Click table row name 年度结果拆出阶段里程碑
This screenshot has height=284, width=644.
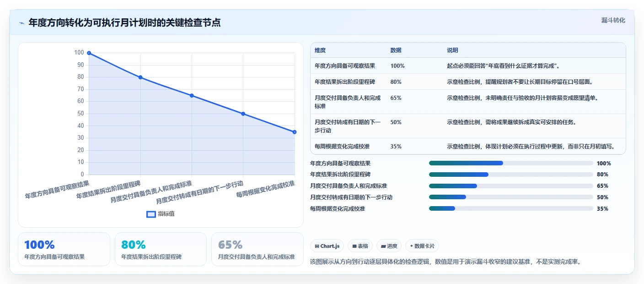[x=345, y=82]
